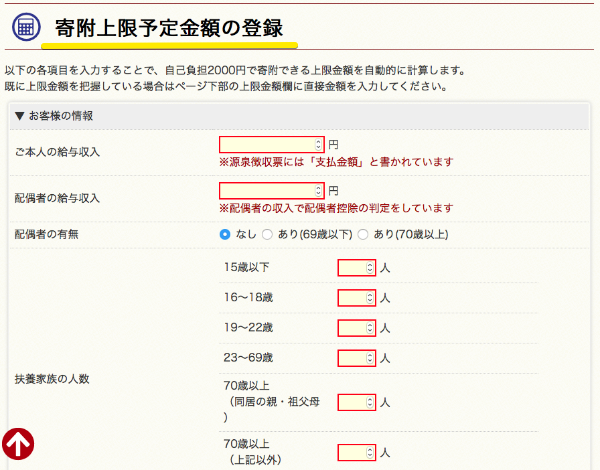Click the stepper arrows in 配偶者の給与収入 field
Screen dimensions: 600x470
[x=318, y=191]
